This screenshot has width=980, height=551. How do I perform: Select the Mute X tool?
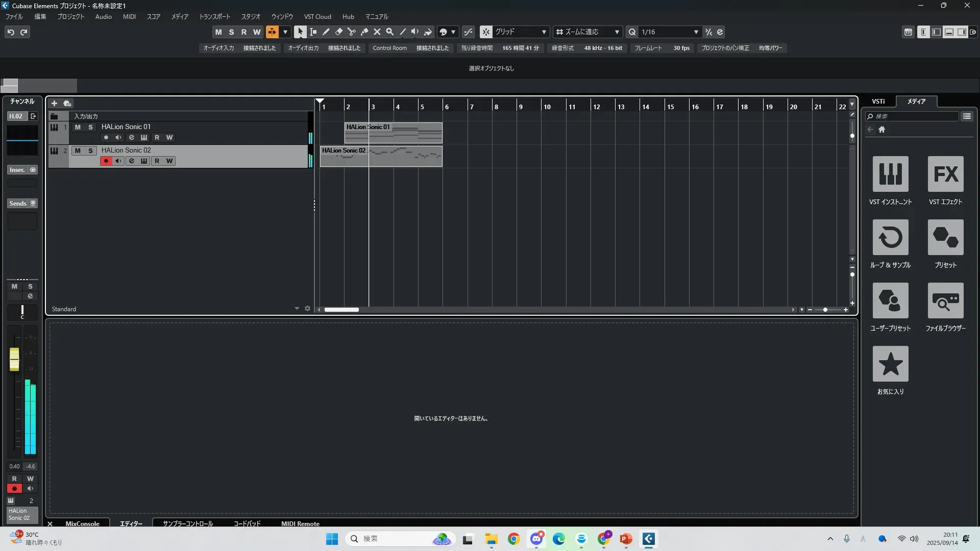click(377, 32)
